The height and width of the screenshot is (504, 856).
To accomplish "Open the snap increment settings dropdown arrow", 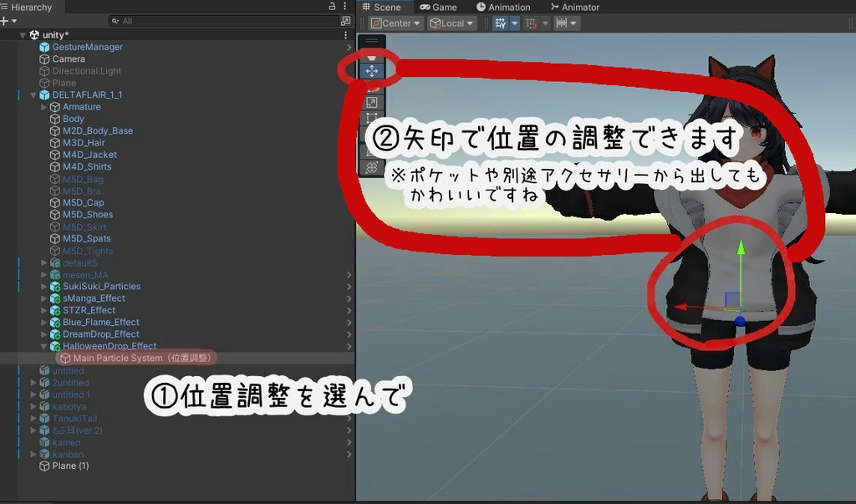I will (573, 23).
